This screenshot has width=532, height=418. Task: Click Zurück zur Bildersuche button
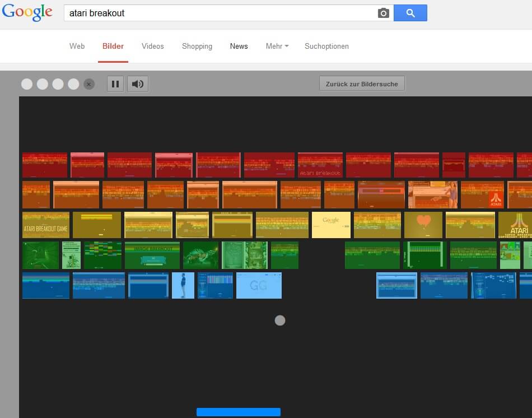coord(362,83)
